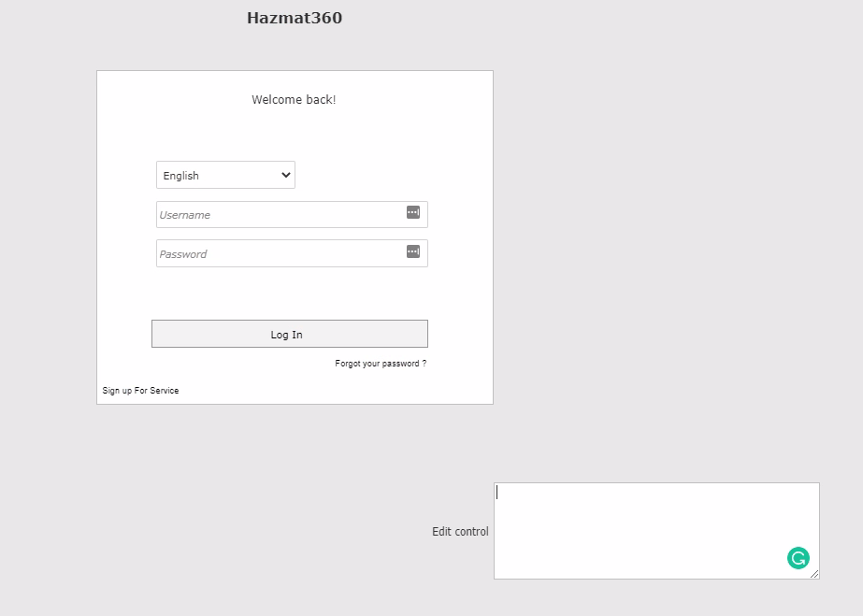Click the Welcome back! heading text
Image resolution: width=863 pixels, height=616 pixels.
[294, 100]
